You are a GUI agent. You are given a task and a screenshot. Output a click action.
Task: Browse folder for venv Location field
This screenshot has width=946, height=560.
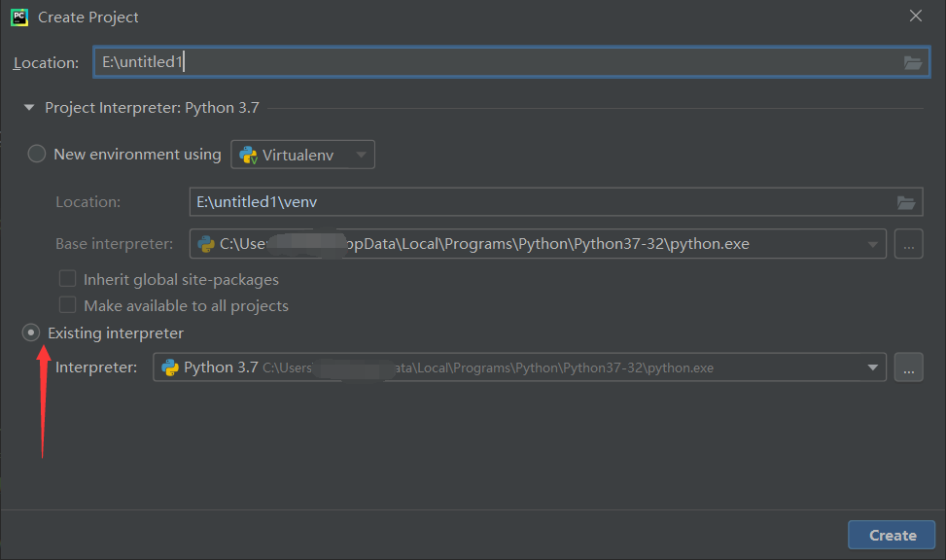tap(905, 202)
